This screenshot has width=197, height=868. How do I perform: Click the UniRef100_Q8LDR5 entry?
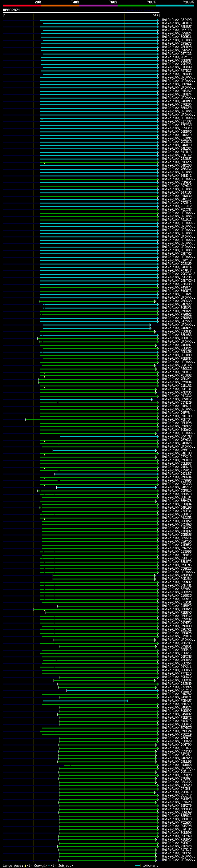pyautogui.click(x=177, y=47)
